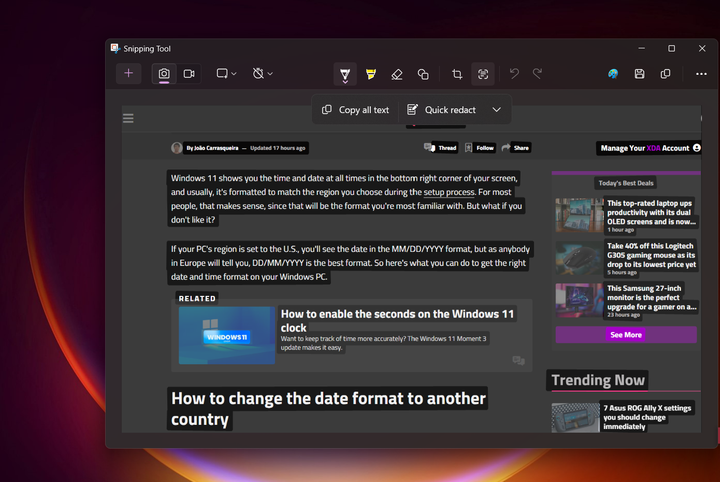
Task: Click the Snipping Tool title bar icon
Action: (x=115, y=48)
